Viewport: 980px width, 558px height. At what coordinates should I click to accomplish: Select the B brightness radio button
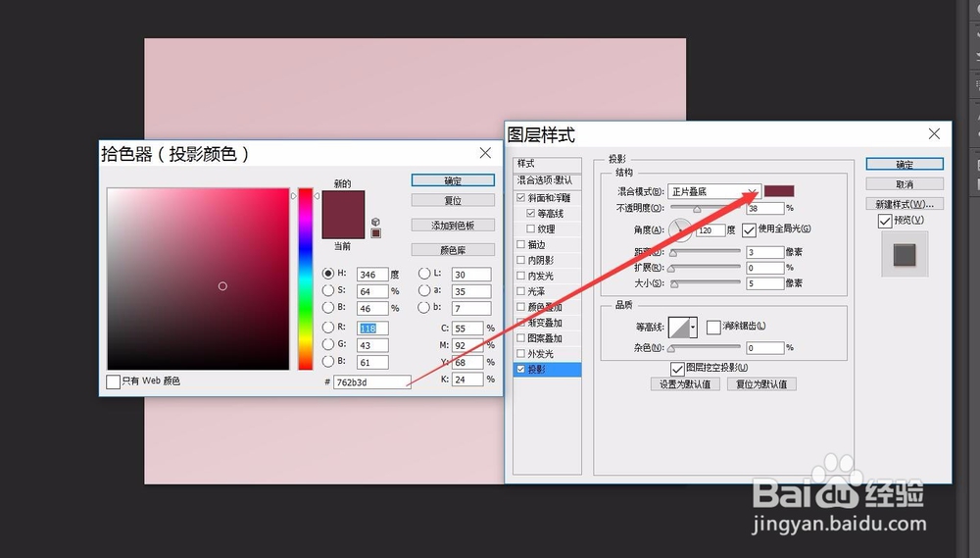tap(328, 307)
